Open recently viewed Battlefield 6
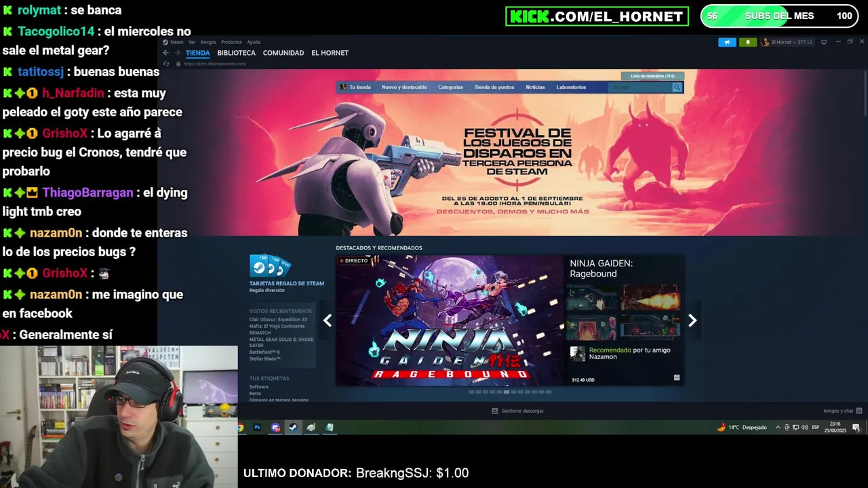The image size is (868, 488). pyautogui.click(x=264, y=352)
